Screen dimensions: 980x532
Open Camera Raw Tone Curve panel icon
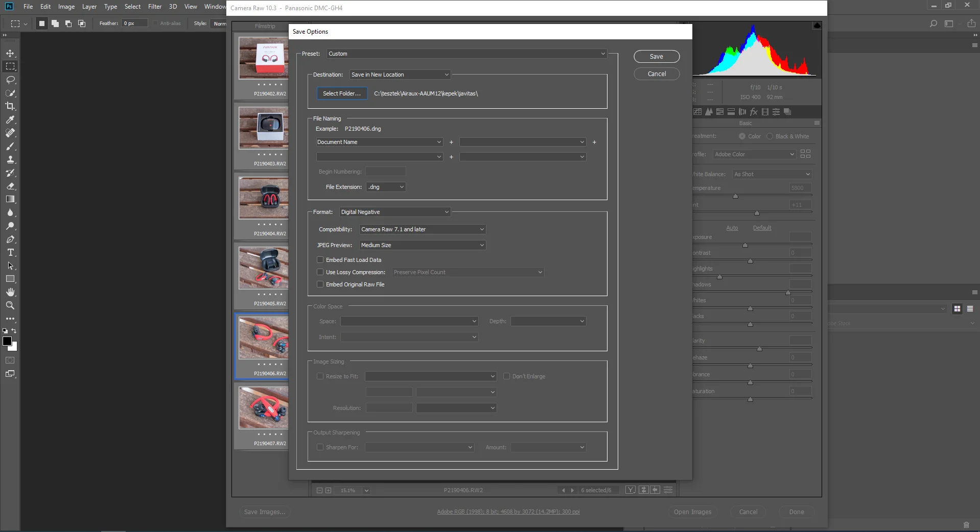[x=697, y=112]
